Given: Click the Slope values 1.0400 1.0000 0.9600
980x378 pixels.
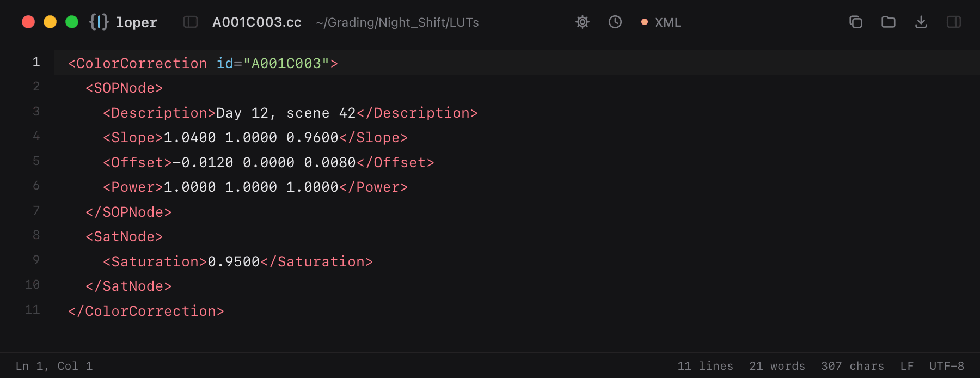Looking at the screenshot, I should (251, 138).
